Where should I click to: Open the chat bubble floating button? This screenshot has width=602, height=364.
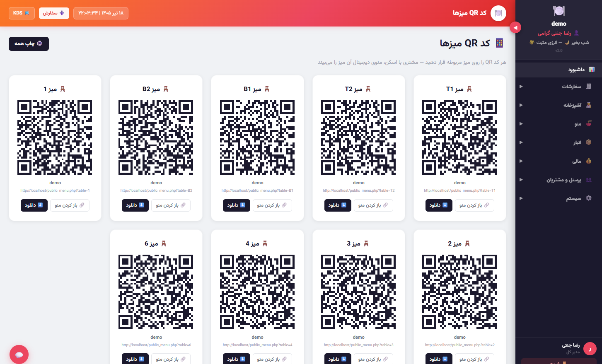(19, 354)
